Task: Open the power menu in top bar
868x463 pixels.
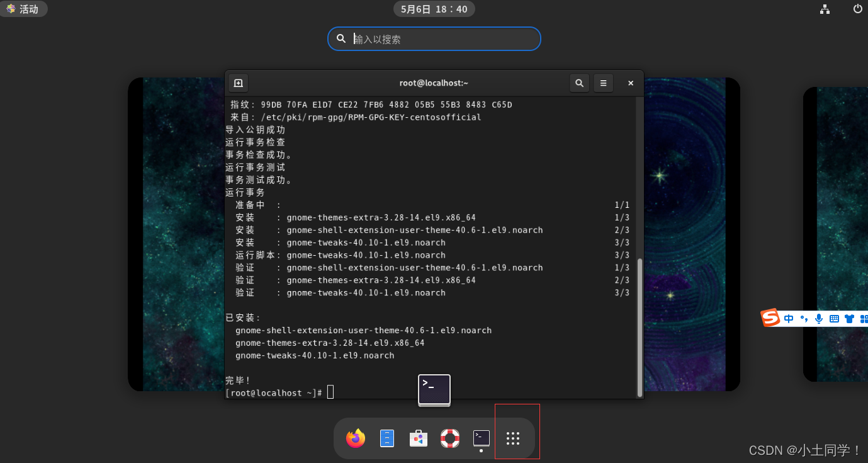Action: [x=857, y=9]
